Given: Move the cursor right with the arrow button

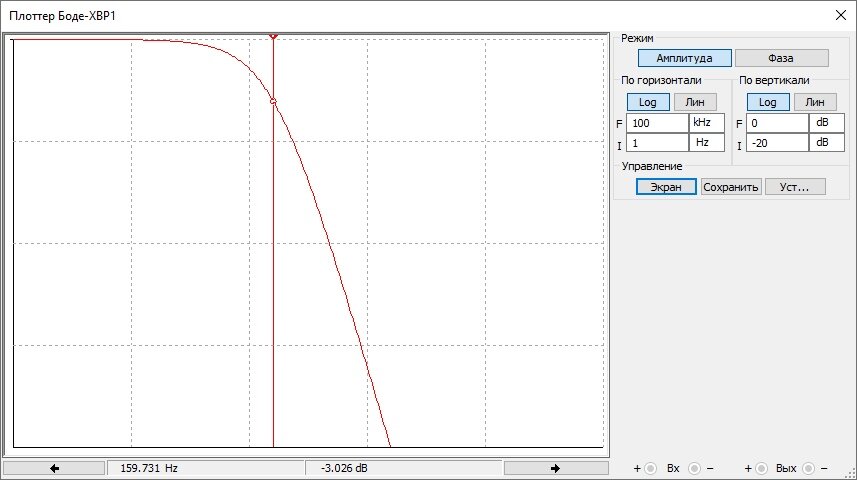Looking at the screenshot, I should point(555,468).
